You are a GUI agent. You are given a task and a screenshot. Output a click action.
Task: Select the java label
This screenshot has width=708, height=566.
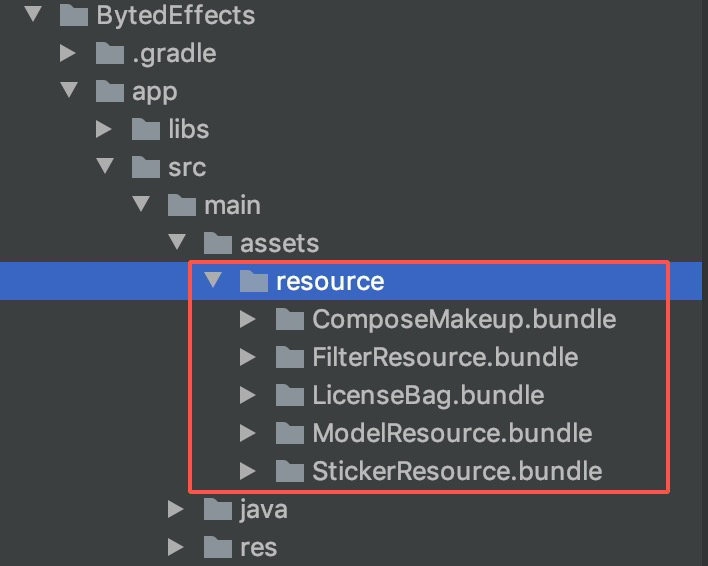point(264,510)
